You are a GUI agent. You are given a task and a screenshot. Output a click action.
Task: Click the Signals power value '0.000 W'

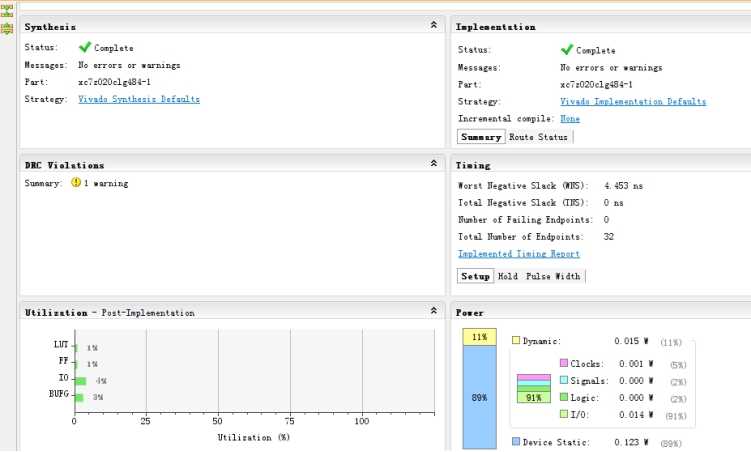tap(636, 380)
